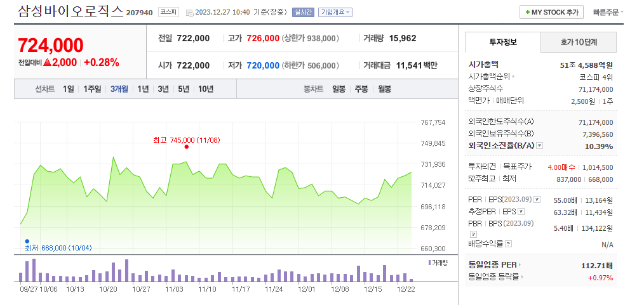Click 외국인보유주식수 value 7,396,560

[x=598, y=134]
